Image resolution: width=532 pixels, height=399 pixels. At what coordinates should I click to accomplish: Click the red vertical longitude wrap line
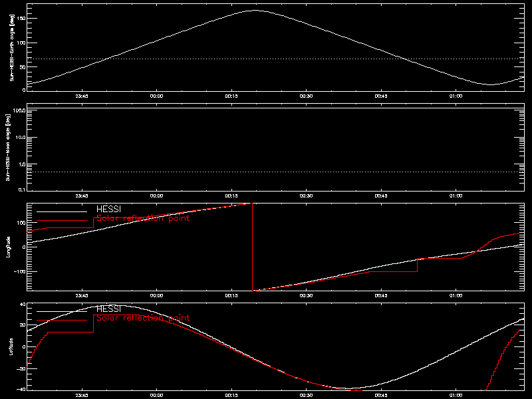(253, 247)
